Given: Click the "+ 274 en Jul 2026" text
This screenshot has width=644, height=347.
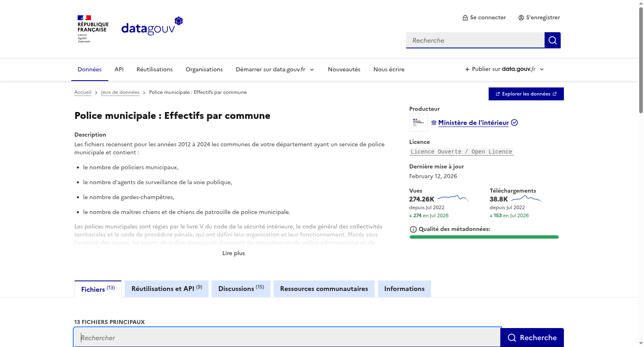Looking at the screenshot, I should [x=429, y=216].
